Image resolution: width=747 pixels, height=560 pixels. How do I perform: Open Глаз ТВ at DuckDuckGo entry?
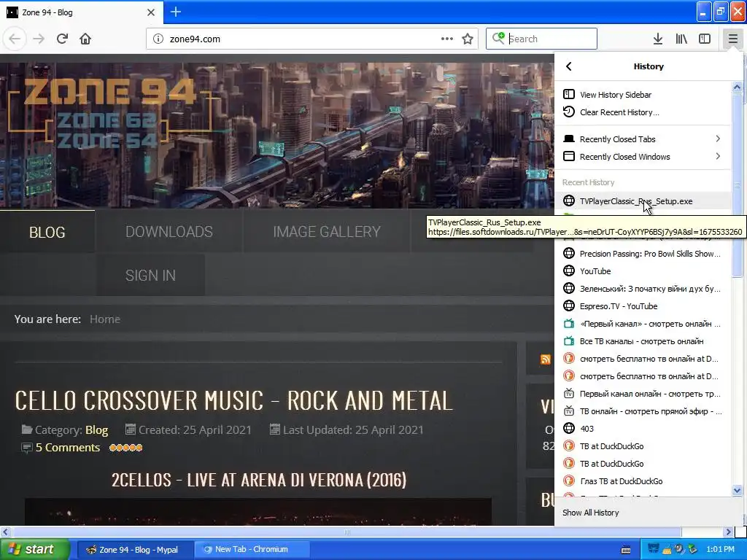643,481
